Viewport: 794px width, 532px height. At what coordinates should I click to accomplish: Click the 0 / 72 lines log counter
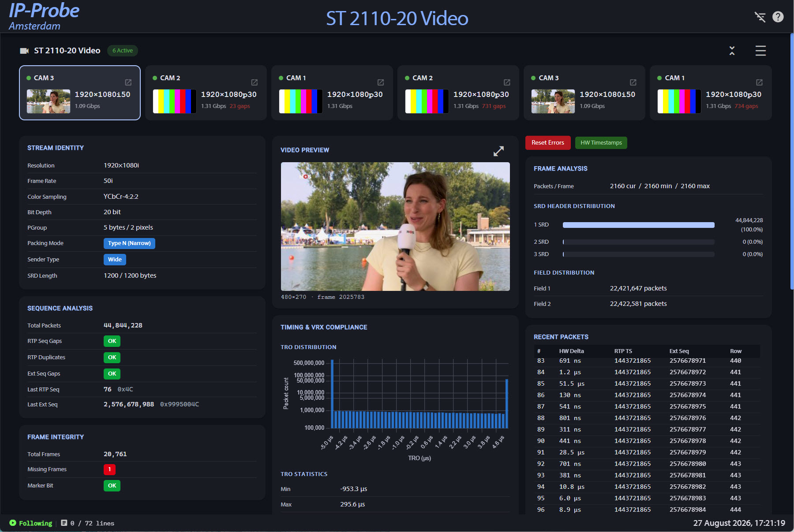click(92, 523)
